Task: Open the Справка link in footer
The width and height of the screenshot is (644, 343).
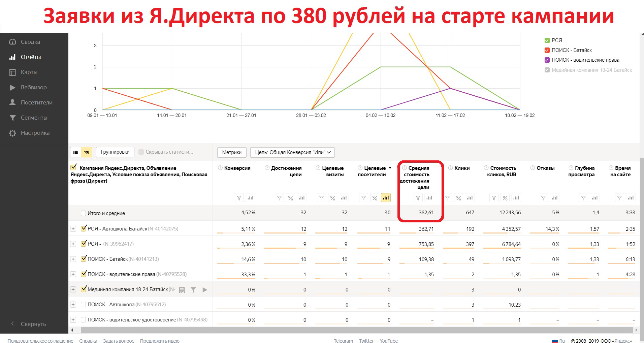Action: coord(88,341)
